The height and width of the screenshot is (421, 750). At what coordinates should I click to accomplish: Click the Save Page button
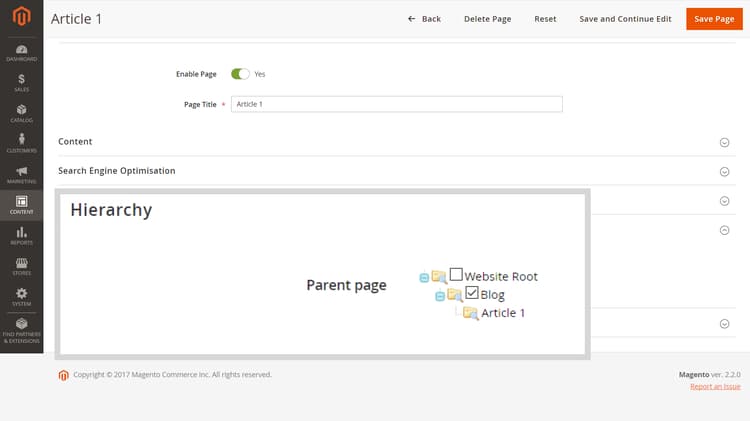[x=714, y=19]
